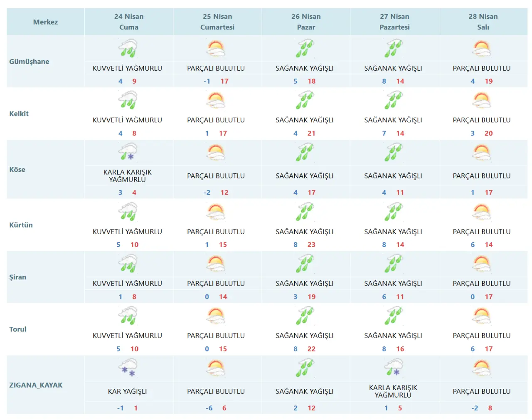Click Kürtün's shower rain icon for 26 Nisan
This screenshot has width=532, height=420.
click(x=305, y=212)
